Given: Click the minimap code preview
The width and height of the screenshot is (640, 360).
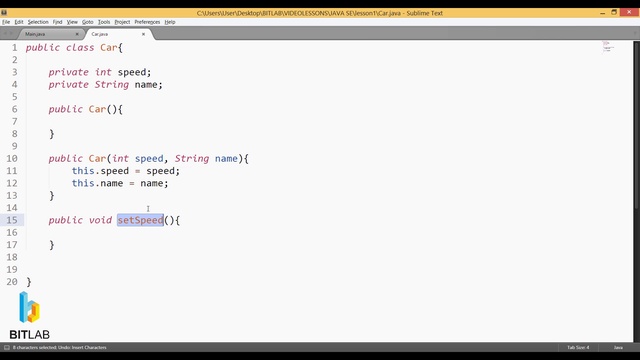Looking at the screenshot, I should 608,47.
